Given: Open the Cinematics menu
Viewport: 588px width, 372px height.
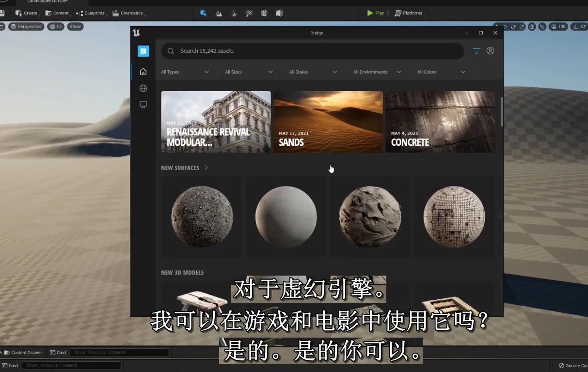Looking at the screenshot, I should pyautogui.click(x=128, y=13).
